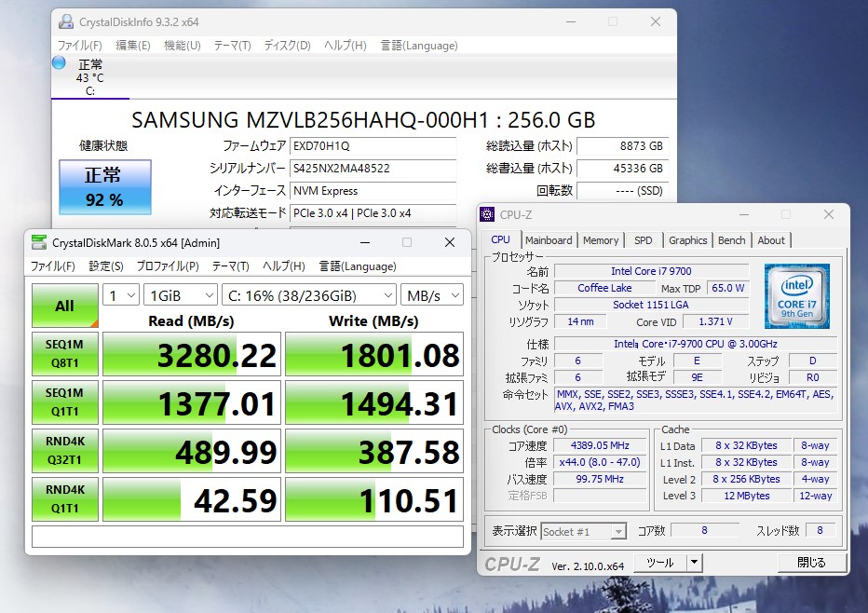The width and height of the screenshot is (868, 613).
Task: Click the Level 3 cache value 12 MBytes
Action: point(746,497)
